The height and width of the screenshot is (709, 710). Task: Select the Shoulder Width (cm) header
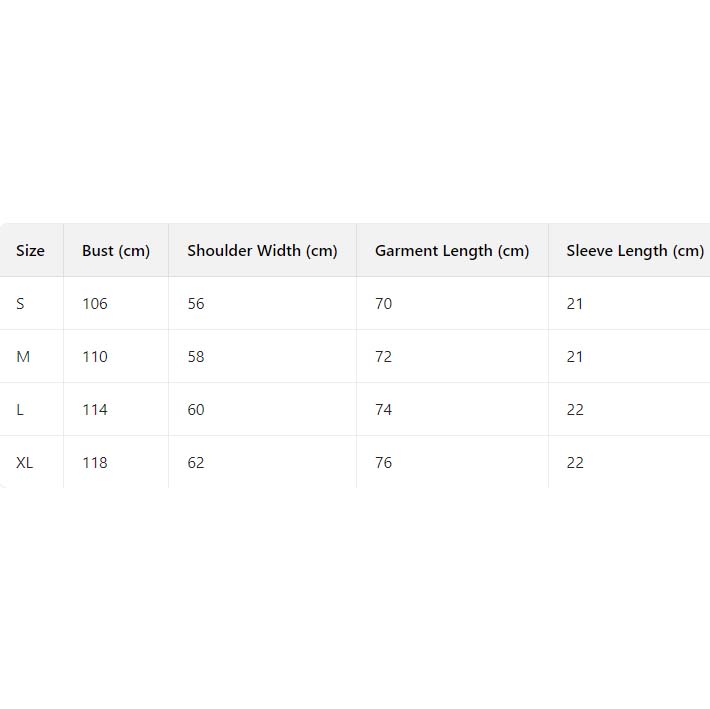tap(262, 251)
